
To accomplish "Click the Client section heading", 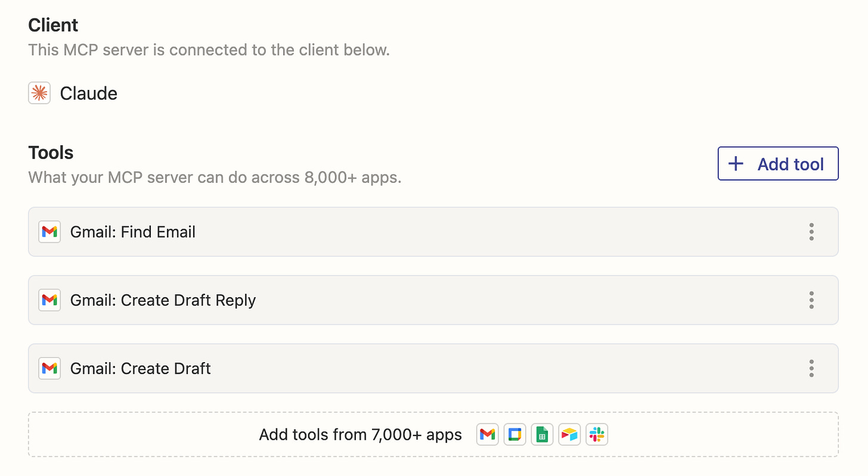I will click(53, 25).
